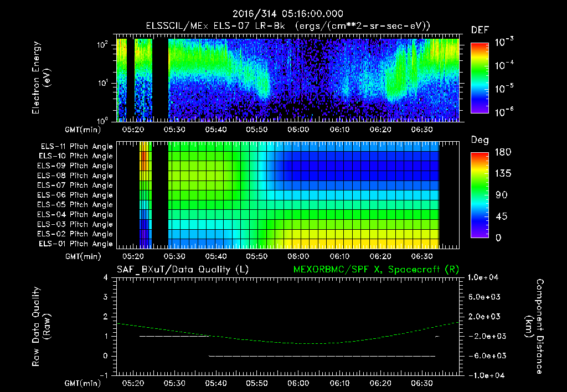
Task: Select the ELS-01 Pitch Angle row label
Action: tap(76, 244)
